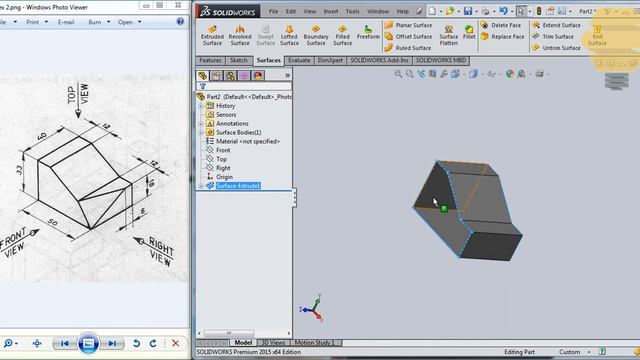Switch to the SOLIDWORKS MBD tab

[x=441, y=60]
